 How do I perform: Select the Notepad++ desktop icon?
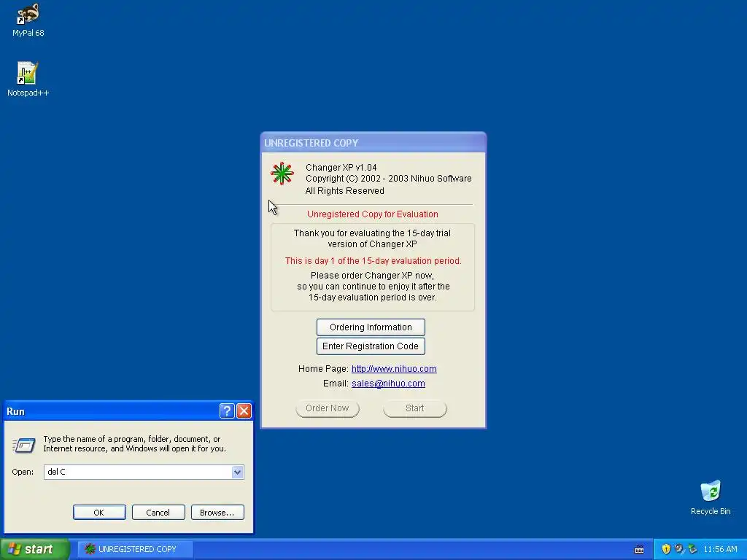click(x=28, y=79)
